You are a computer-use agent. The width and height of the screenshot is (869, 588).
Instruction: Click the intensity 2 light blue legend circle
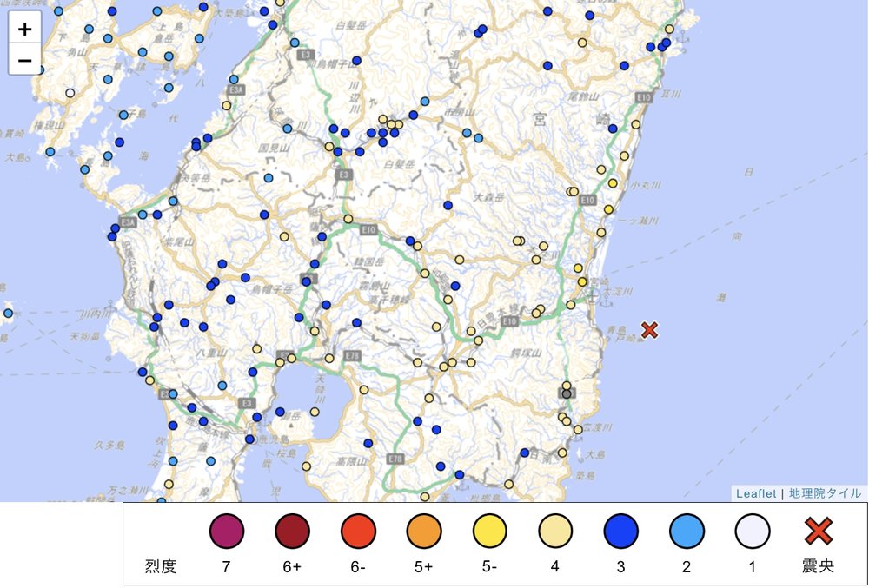pyautogui.click(x=686, y=531)
